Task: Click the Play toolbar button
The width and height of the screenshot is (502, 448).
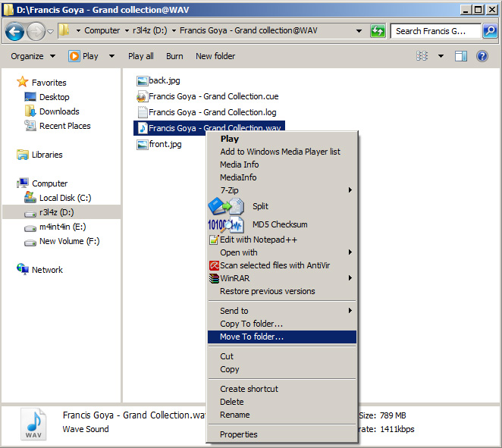Action: coord(83,56)
